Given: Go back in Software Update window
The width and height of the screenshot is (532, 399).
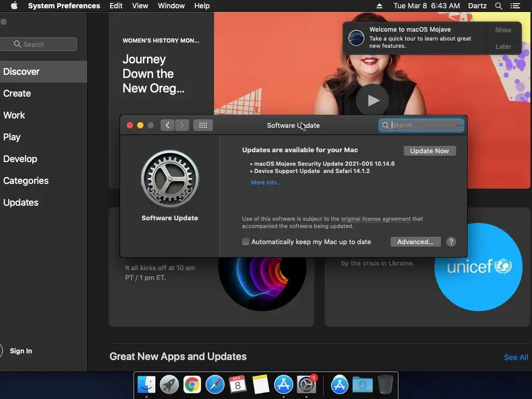Looking at the screenshot, I should (x=168, y=125).
